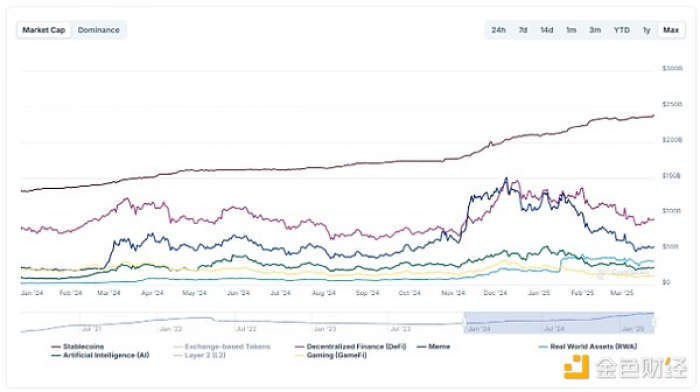
Task: Switch to the Market Cap tab
Action: [44, 30]
